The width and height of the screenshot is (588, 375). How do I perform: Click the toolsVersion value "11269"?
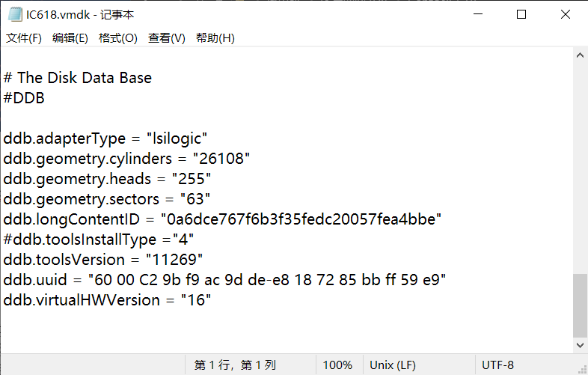pos(174,260)
